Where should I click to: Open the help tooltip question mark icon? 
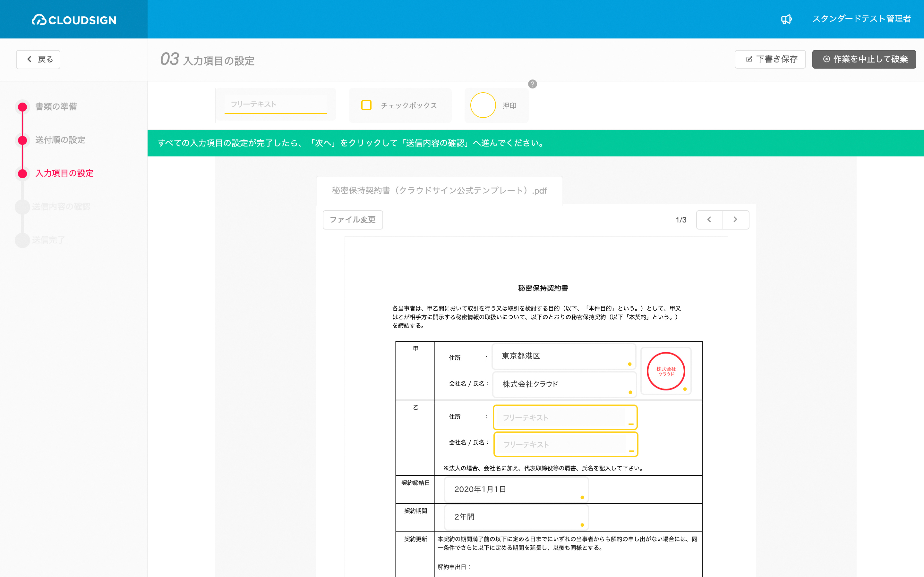[532, 84]
